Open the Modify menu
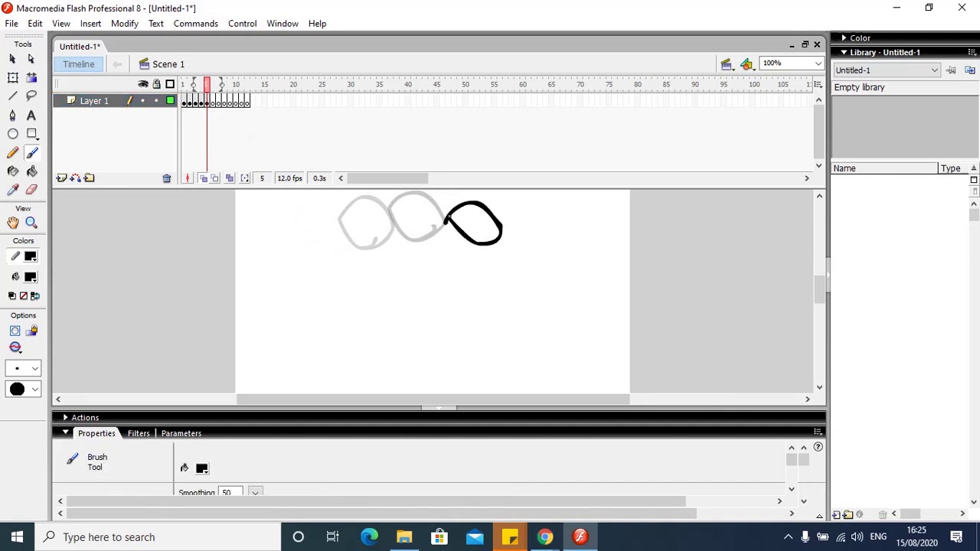 pos(125,24)
